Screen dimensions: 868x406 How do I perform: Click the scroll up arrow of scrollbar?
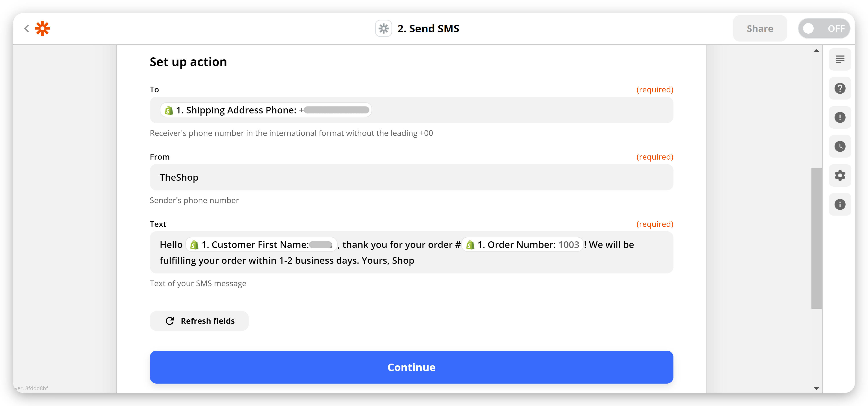click(x=816, y=51)
